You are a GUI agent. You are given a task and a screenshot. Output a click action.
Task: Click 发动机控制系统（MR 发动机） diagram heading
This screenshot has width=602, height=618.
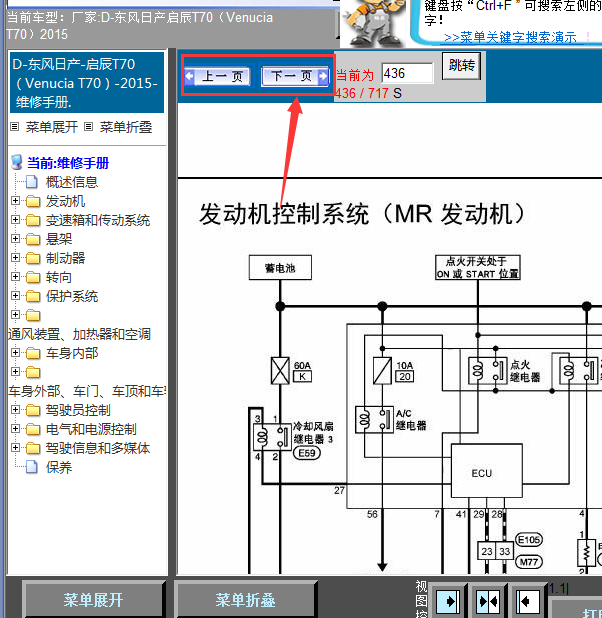pyautogui.click(x=362, y=214)
